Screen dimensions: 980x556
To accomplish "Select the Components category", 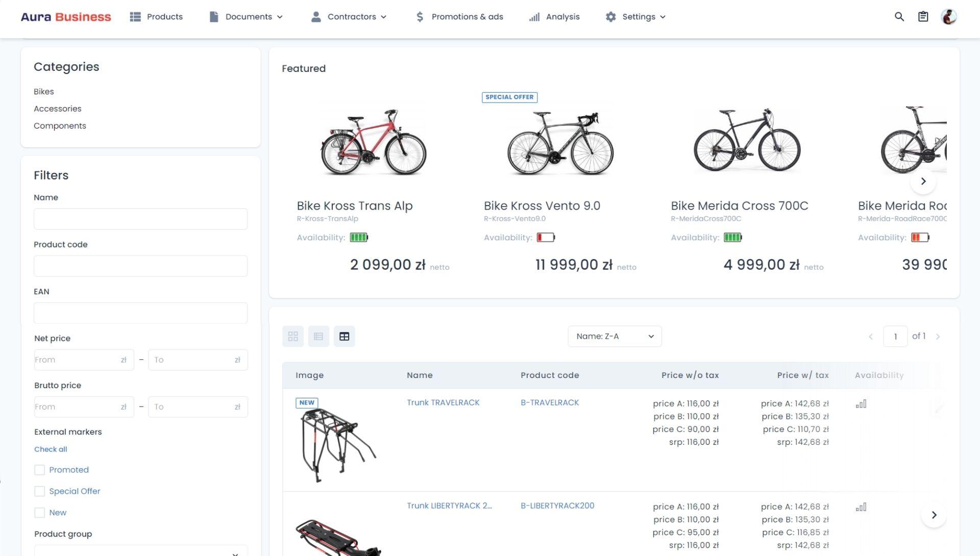I will (x=60, y=126).
